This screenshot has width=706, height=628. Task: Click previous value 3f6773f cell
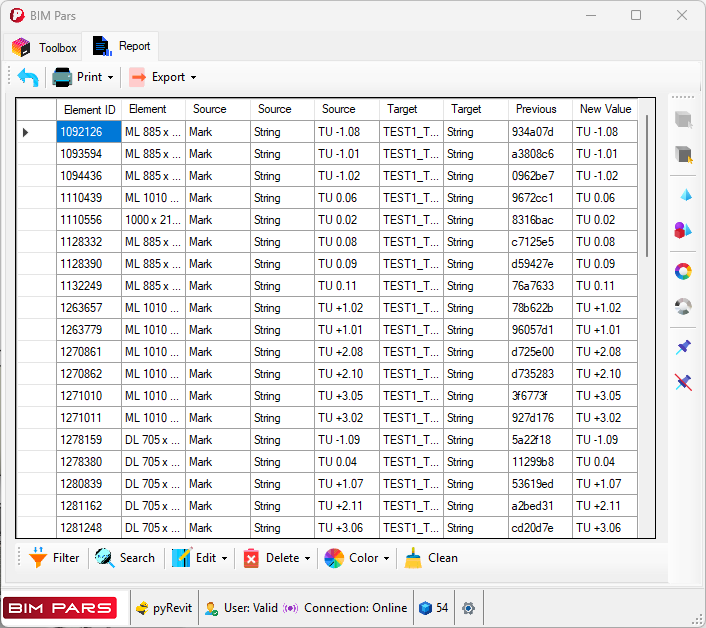540,396
